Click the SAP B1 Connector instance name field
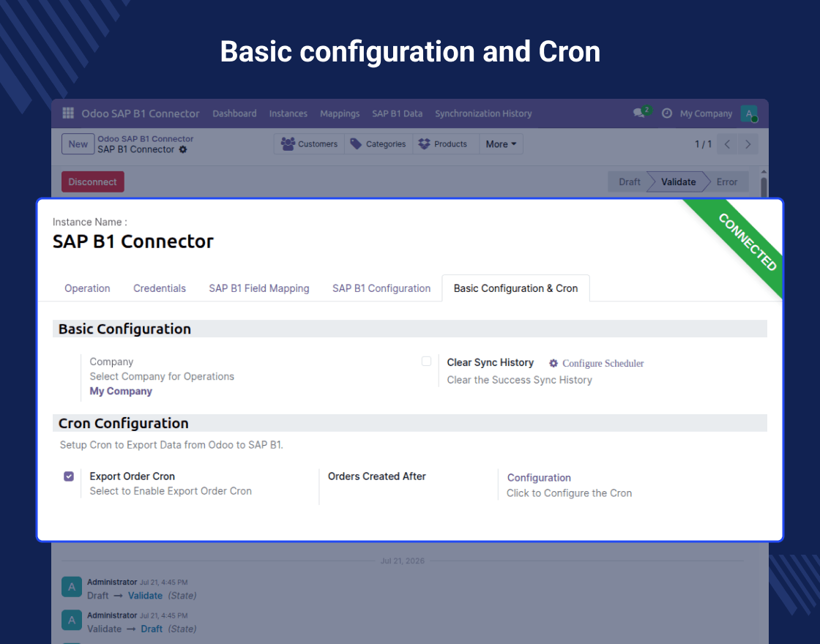820x644 pixels. coord(133,241)
